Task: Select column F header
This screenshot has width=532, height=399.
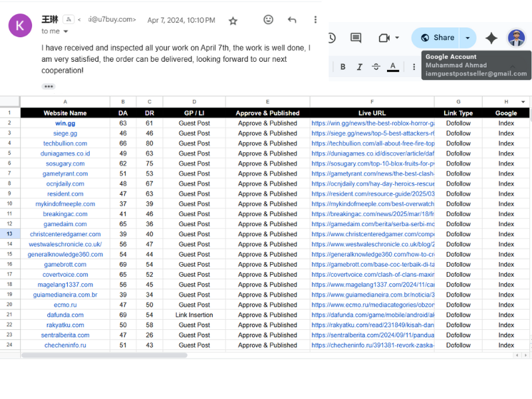Action: (372, 102)
